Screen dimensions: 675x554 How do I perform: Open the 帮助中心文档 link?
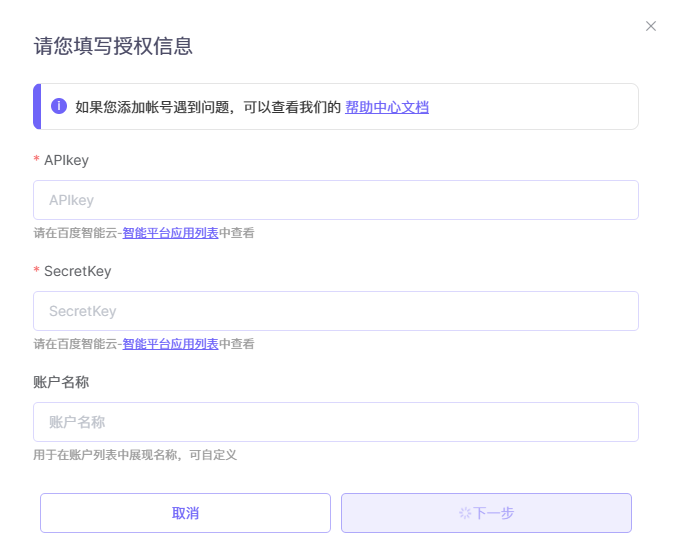387,107
